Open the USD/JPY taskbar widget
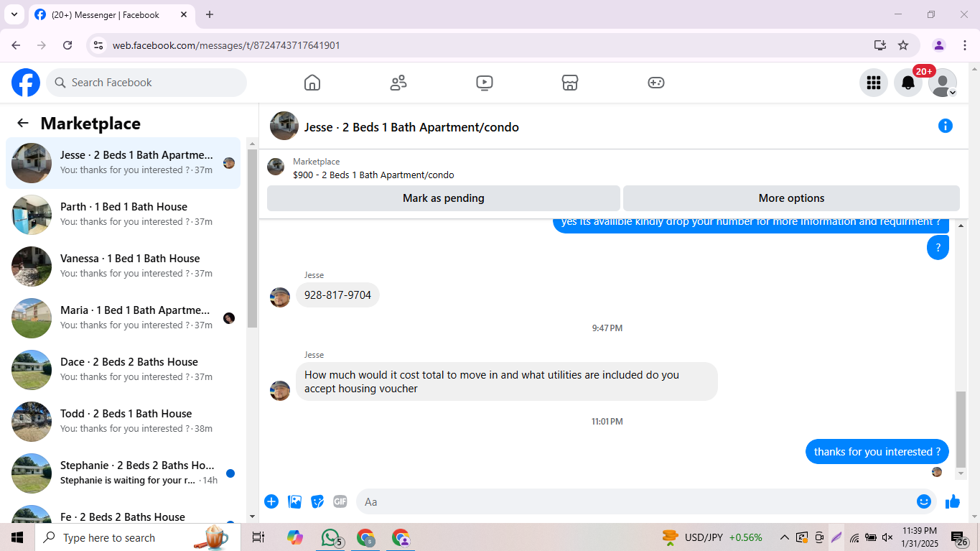 [712, 537]
